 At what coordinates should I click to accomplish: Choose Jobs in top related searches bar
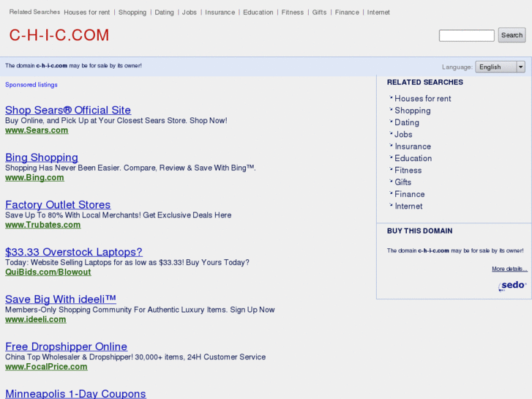(190, 12)
